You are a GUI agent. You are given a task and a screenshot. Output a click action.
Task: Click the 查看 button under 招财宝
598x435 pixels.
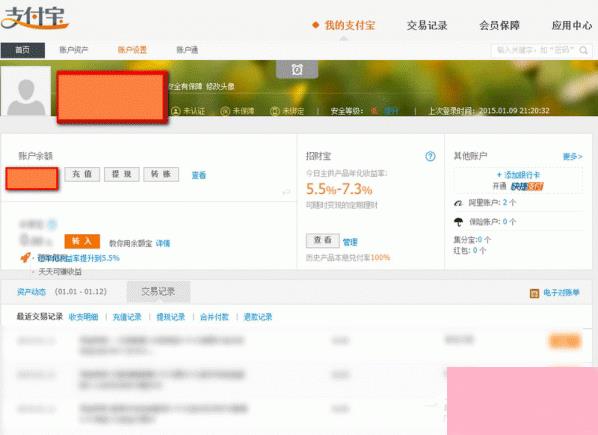click(323, 240)
